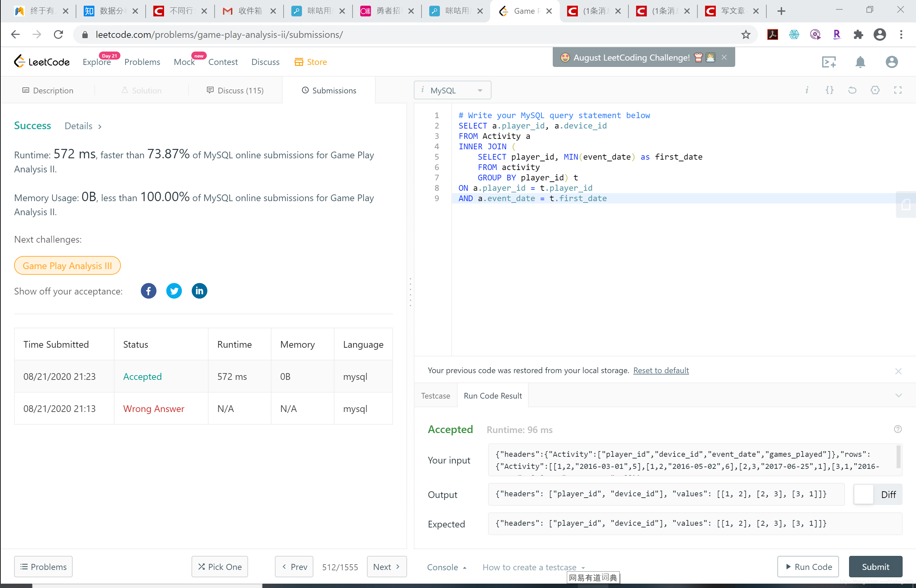Viewport: 916px width, 588px height.
Task: Enter fullscreen editor mode
Action: point(898,90)
